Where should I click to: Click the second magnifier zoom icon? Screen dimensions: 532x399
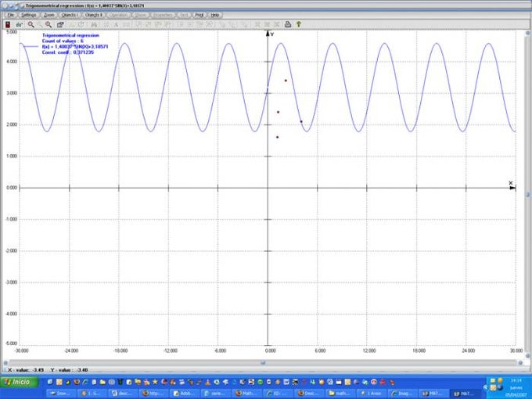pyautogui.click(x=49, y=24)
